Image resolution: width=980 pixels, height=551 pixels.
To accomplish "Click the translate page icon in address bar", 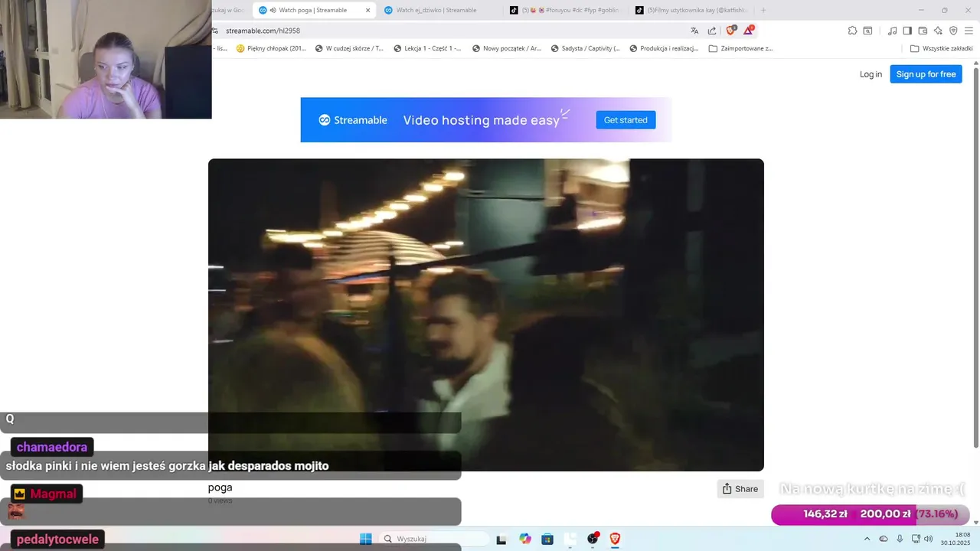I will pyautogui.click(x=694, y=31).
